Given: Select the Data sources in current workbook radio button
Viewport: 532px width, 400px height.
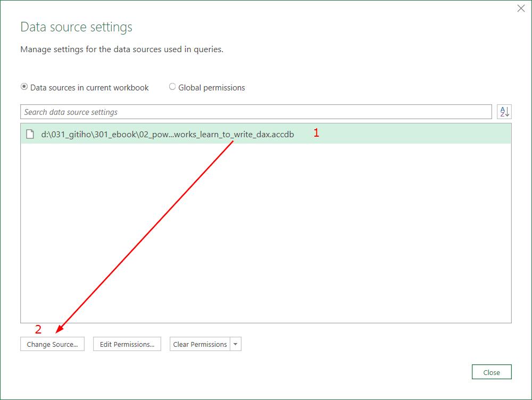Looking at the screenshot, I should click(x=24, y=87).
